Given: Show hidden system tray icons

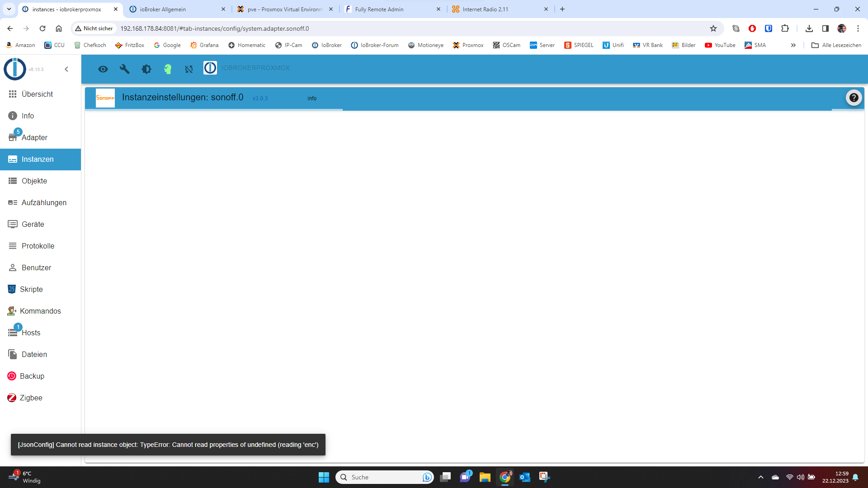Looking at the screenshot, I should (x=761, y=477).
